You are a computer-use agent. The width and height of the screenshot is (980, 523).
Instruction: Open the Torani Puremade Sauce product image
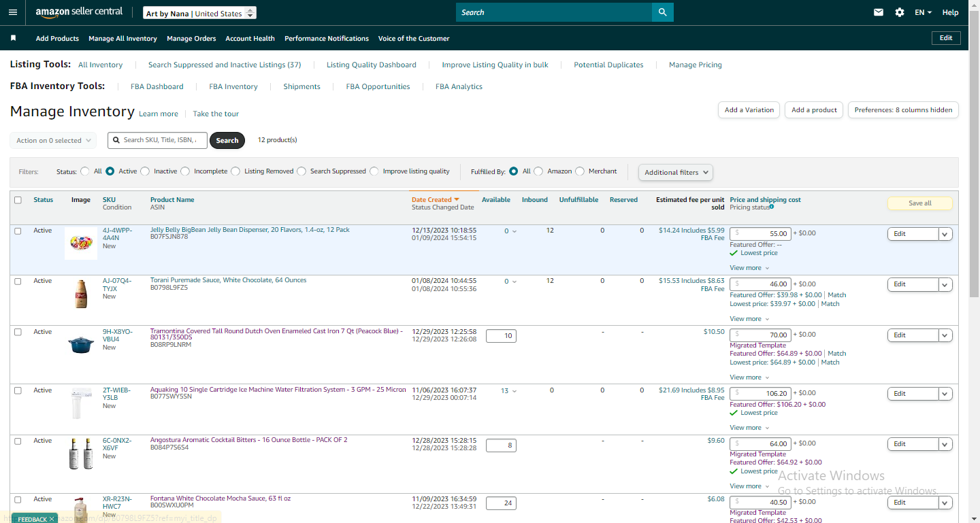[x=81, y=294]
